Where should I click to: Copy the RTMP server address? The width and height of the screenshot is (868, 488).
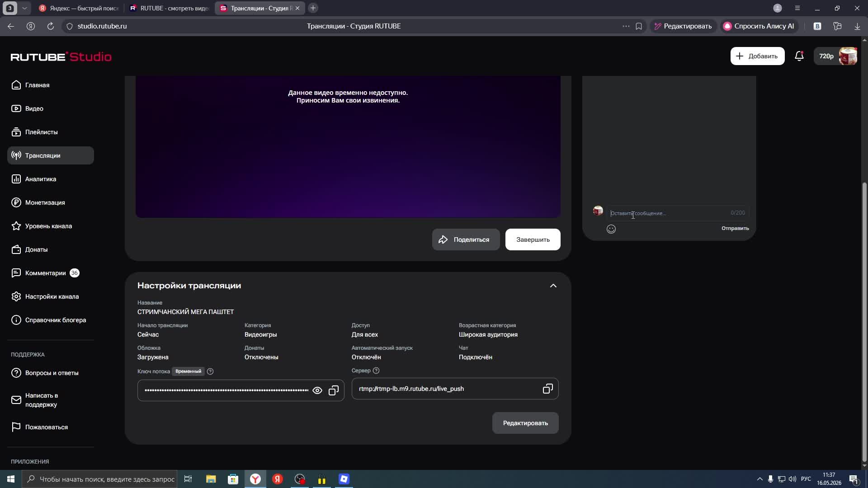coord(547,389)
